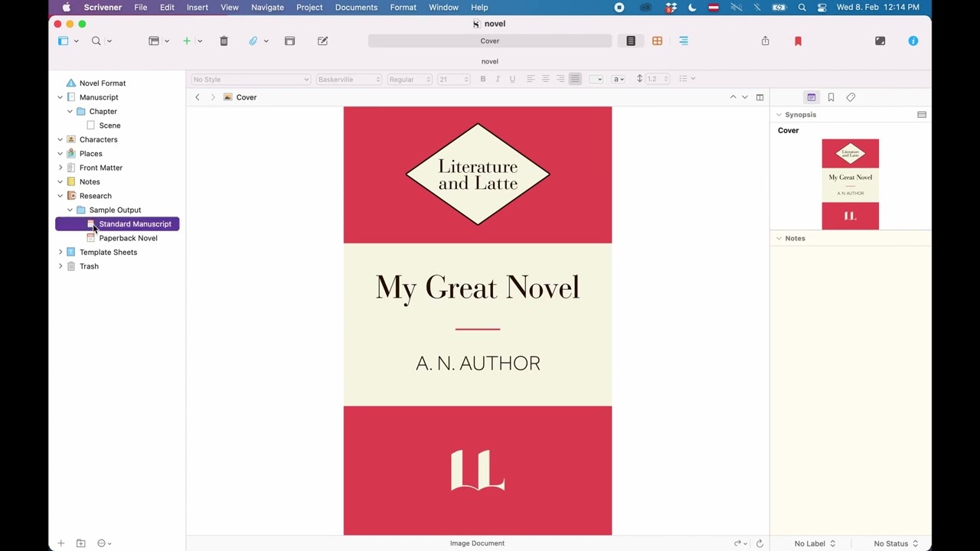Open Quick Reference panel icon

(x=289, y=41)
